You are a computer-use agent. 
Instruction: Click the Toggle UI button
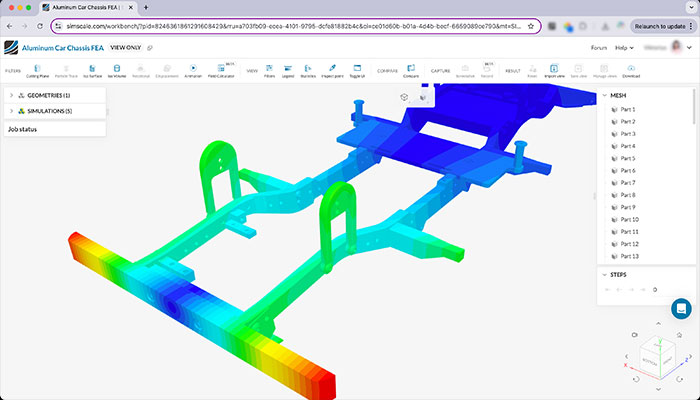357,71
